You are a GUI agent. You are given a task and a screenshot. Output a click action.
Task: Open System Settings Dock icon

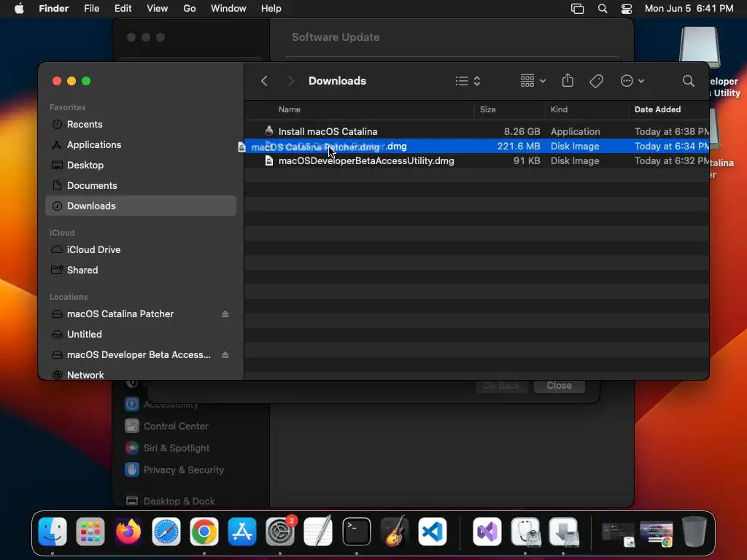[280, 532]
